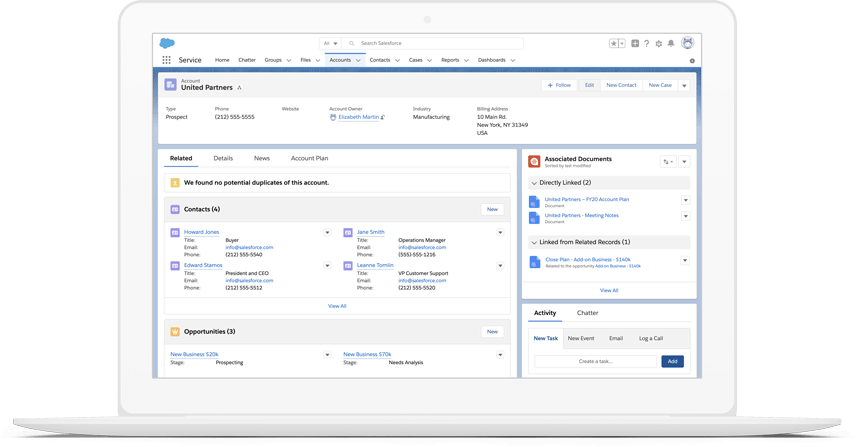Open the Elizabeth Martin owner link
Viewport: 857px width, 447px height.
359,117
